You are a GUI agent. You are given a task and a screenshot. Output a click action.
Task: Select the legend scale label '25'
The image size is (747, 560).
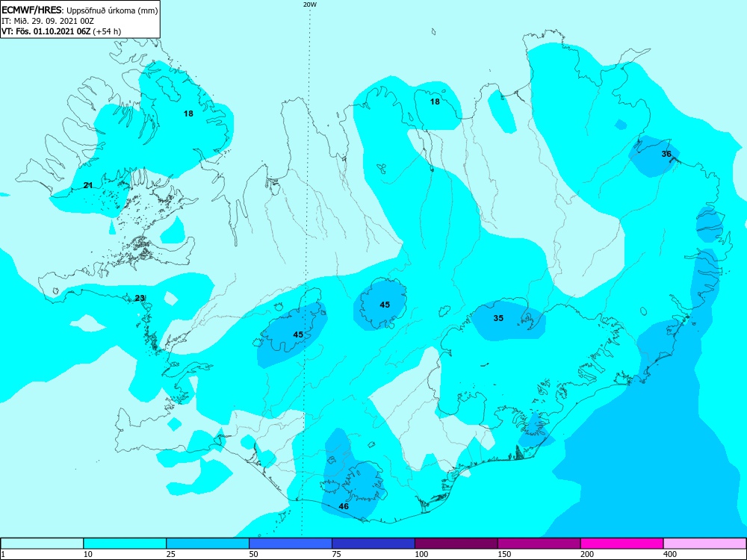(x=171, y=554)
